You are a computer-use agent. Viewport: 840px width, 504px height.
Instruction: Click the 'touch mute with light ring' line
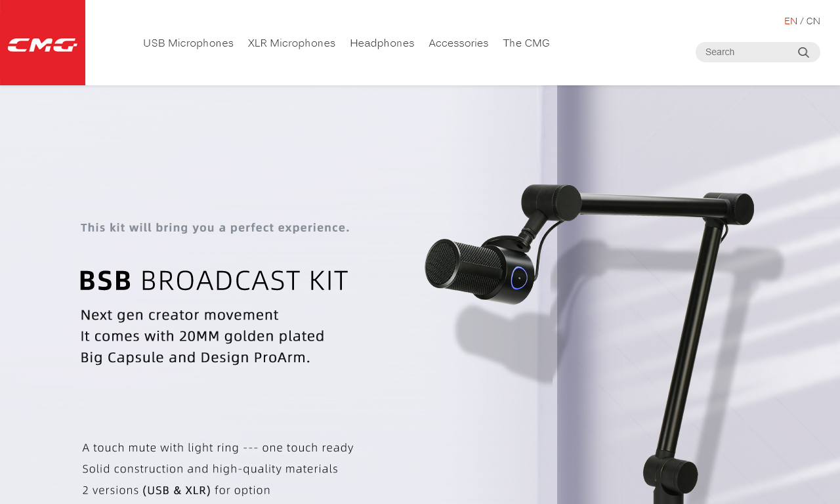coord(218,448)
